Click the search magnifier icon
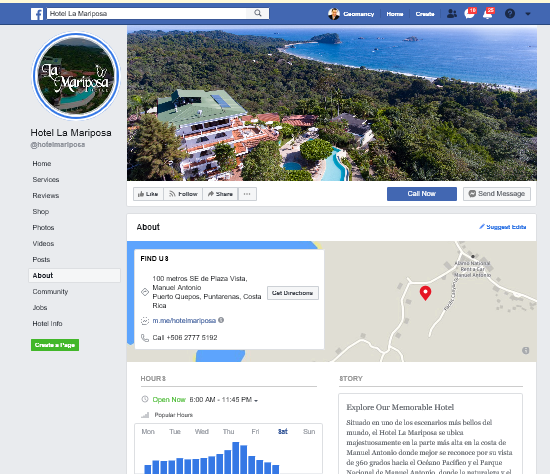Viewport: 550px width, 474px height. coord(258,13)
